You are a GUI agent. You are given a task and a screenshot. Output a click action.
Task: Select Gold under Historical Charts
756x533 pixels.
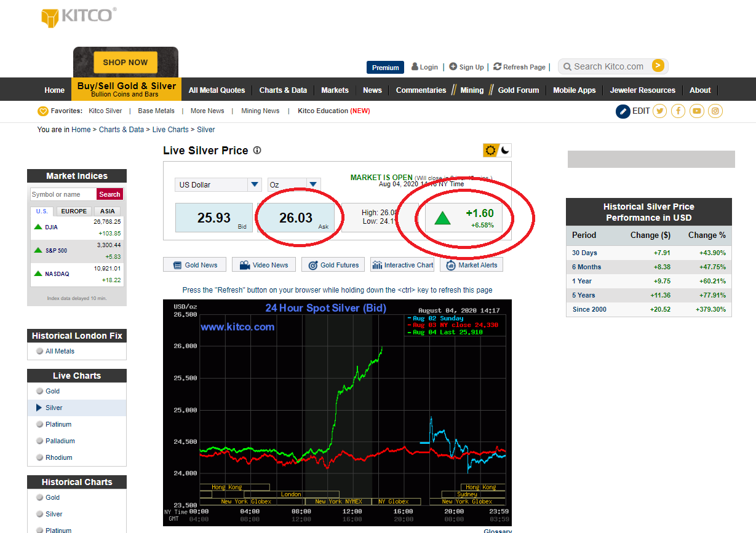pyautogui.click(x=52, y=497)
